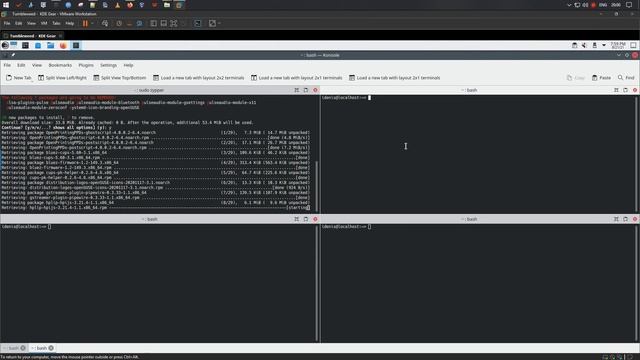Open the VMware VM menu
640x360 pixels.
coord(44,24)
